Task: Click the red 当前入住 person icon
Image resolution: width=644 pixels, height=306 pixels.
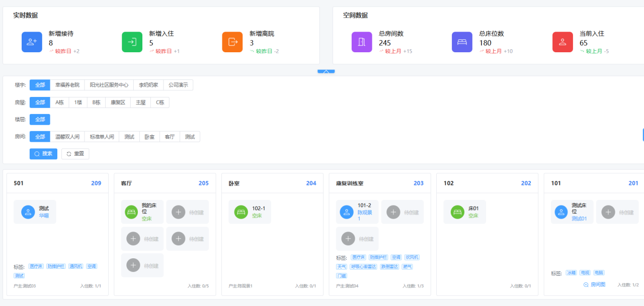Action: [562, 42]
